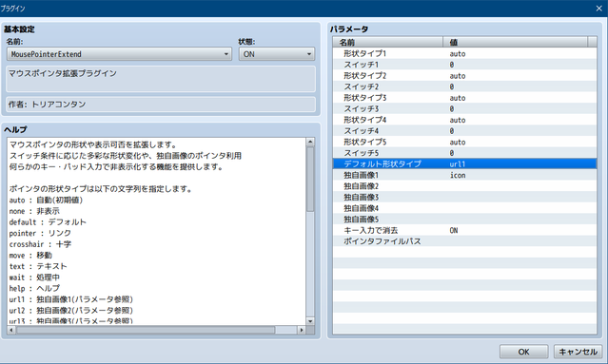Click help line 'url2 : 独自画像2(パラメータ参照)'

pos(71,311)
